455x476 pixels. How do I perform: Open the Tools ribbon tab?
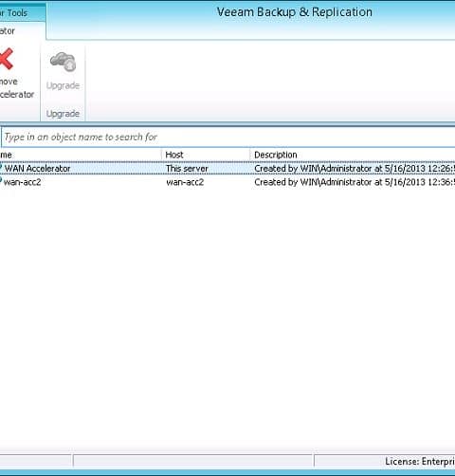click(x=23, y=12)
